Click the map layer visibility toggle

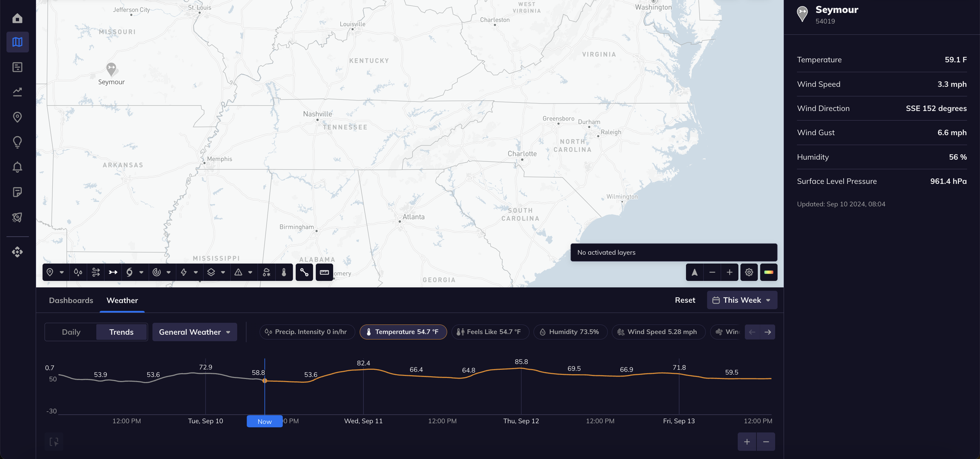211,272
